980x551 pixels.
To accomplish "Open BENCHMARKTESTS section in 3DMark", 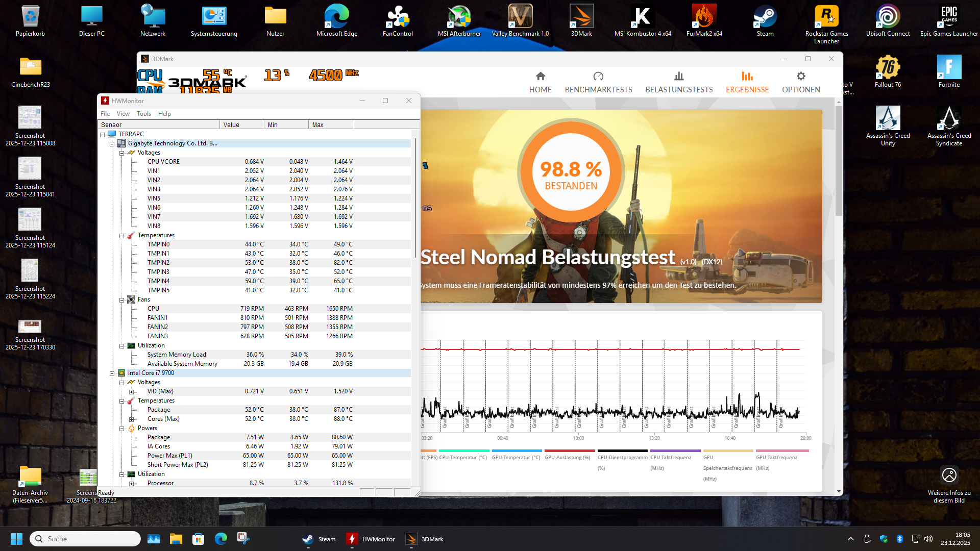I will click(598, 83).
